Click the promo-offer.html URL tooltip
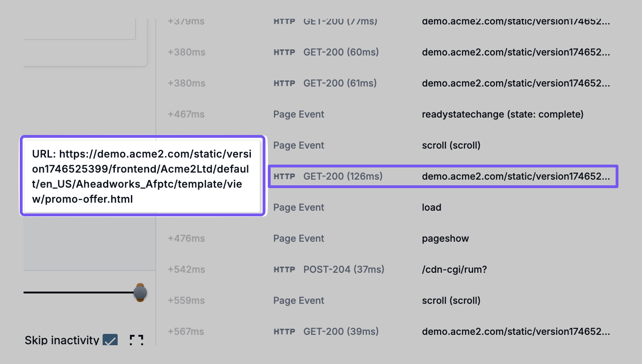This screenshot has height=364, width=642. click(142, 176)
